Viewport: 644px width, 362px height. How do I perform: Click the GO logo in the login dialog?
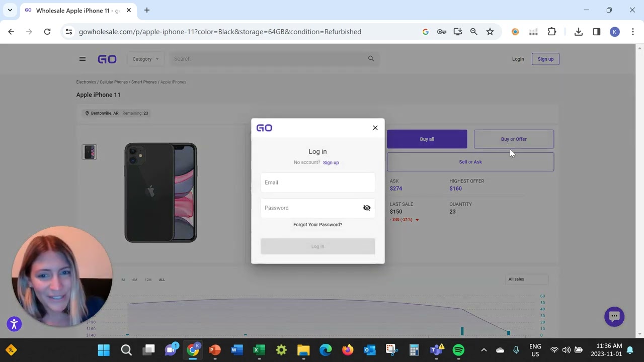click(264, 128)
